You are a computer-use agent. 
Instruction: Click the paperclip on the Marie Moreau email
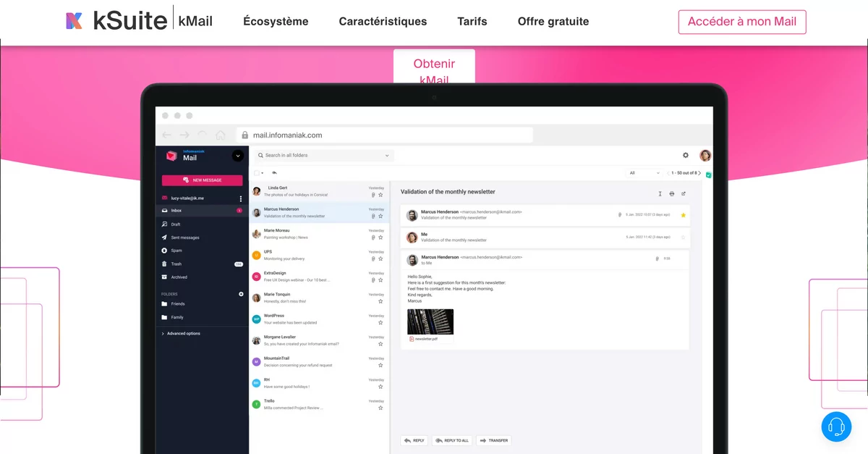click(x=373, y=237)
